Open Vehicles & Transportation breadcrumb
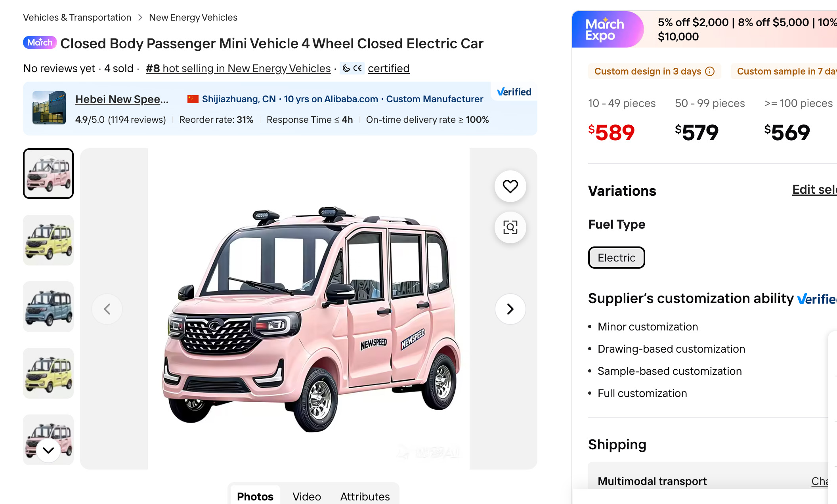 (77, 17)
